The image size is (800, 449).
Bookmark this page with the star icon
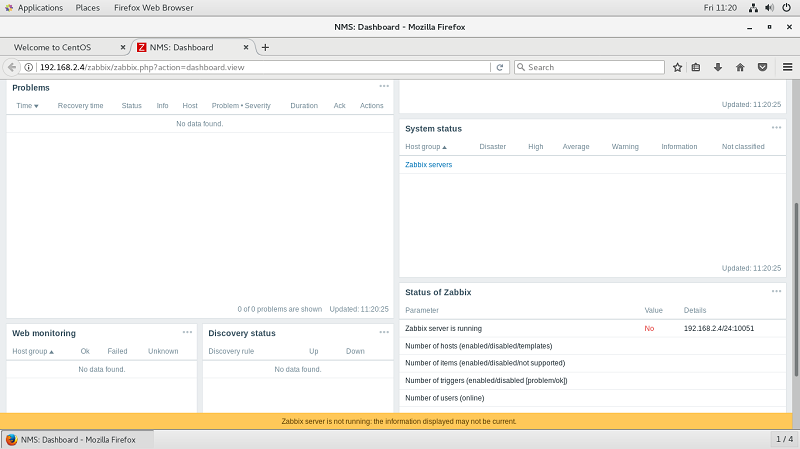click(677, 67)
